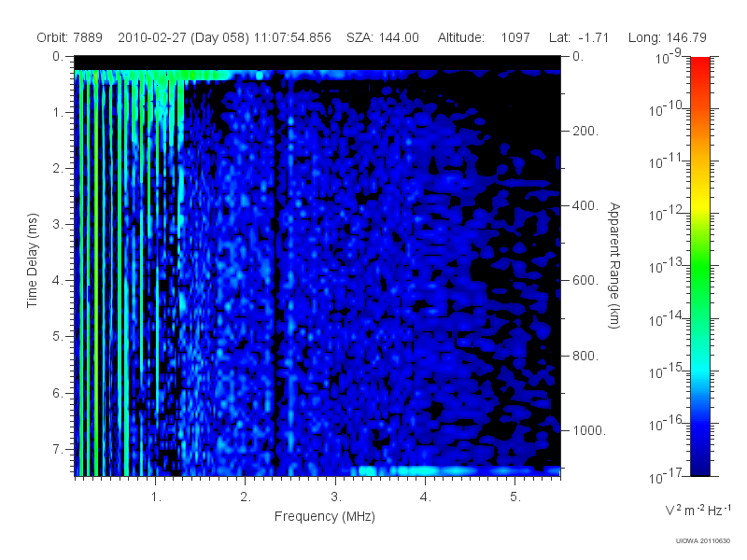Click the '2.' tick on the frequency axis
This screenshot has width=747, height=560.
246,497
